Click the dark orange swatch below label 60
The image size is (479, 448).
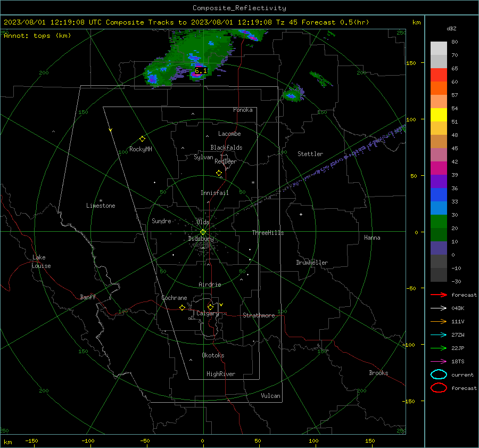[x=439, y=88]
